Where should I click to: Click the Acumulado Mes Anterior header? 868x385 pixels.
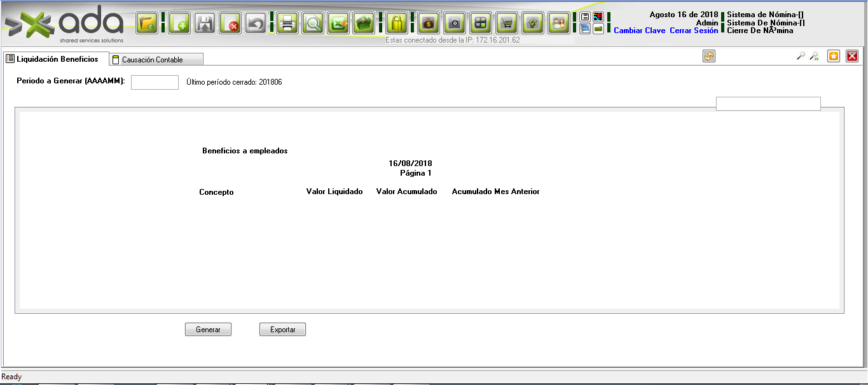[495, 192]
